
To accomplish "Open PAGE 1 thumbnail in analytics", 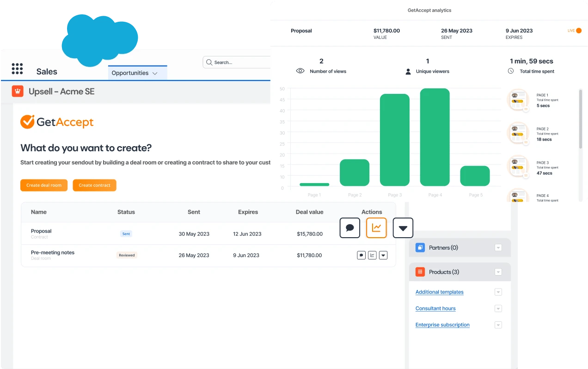I will coord(519,100).
